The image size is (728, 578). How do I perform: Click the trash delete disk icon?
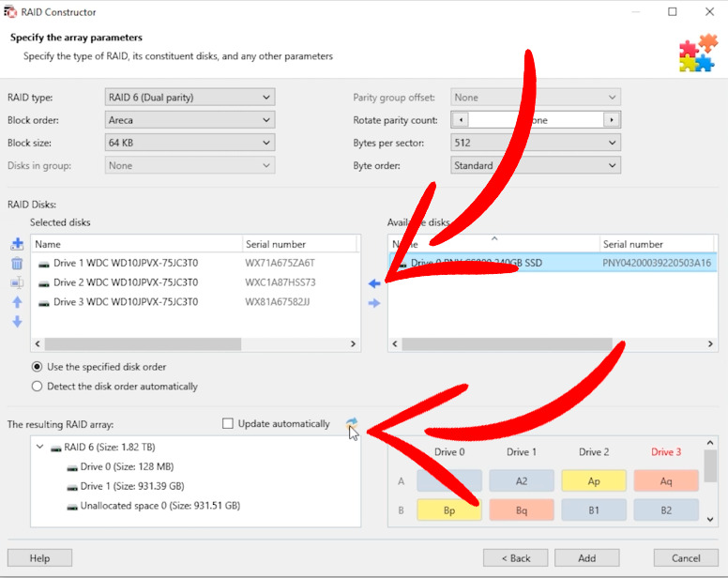click(x=17, y=264)
